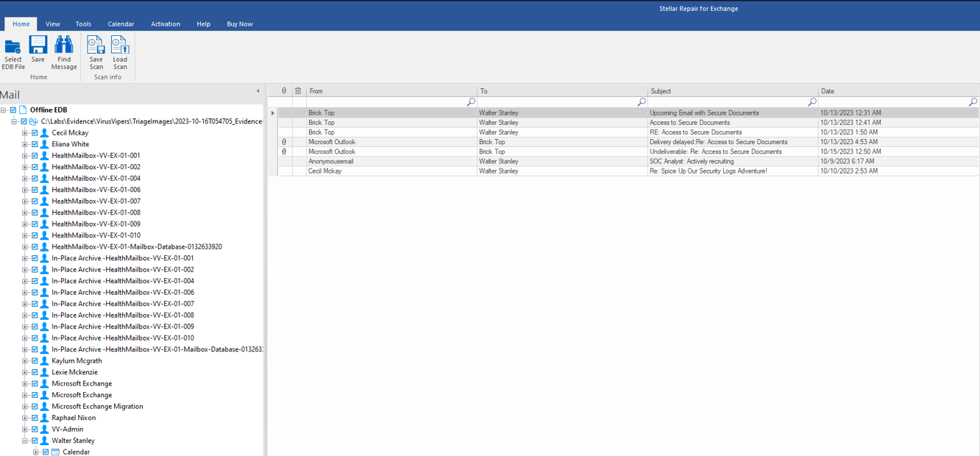Expand the Cecil Mckay mailbox
The height and width of the screenshot is (456, 980).
[25, 133]
